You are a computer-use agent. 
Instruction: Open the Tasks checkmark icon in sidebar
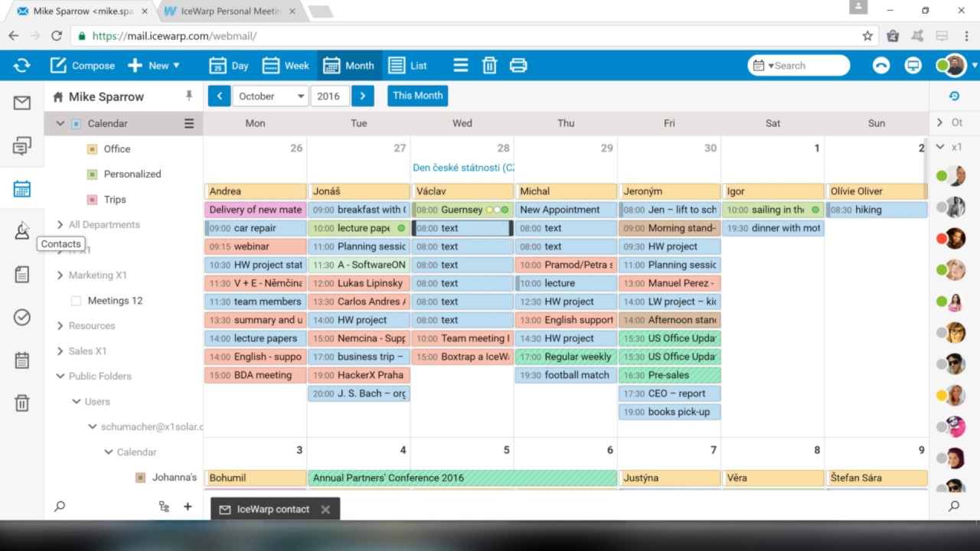click(x=21, y=317)
